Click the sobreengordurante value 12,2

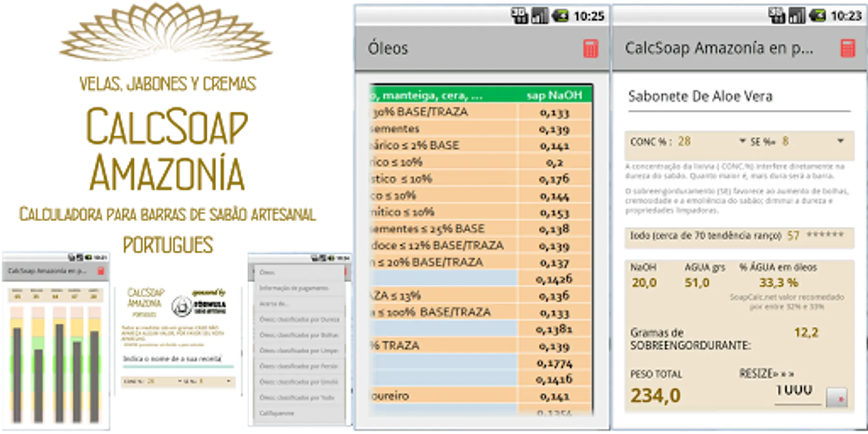click(x=806, y=332)
